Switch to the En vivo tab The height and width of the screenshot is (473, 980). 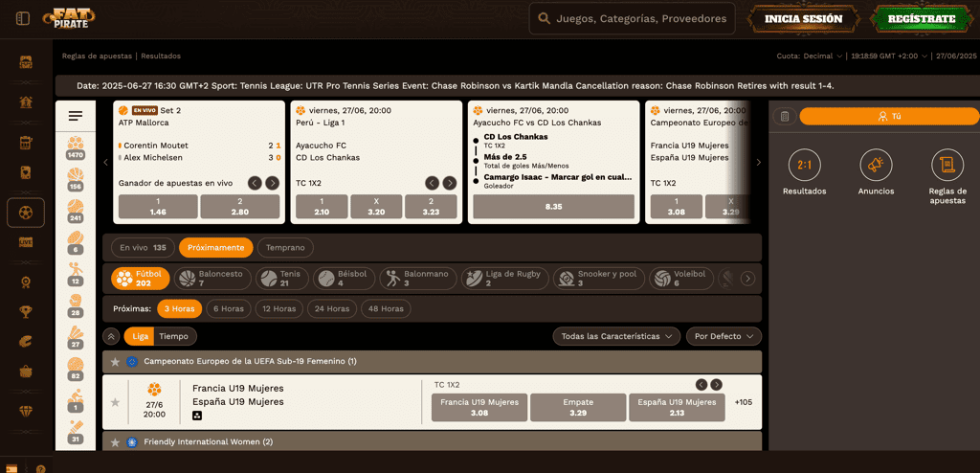[x=143, y=247]
